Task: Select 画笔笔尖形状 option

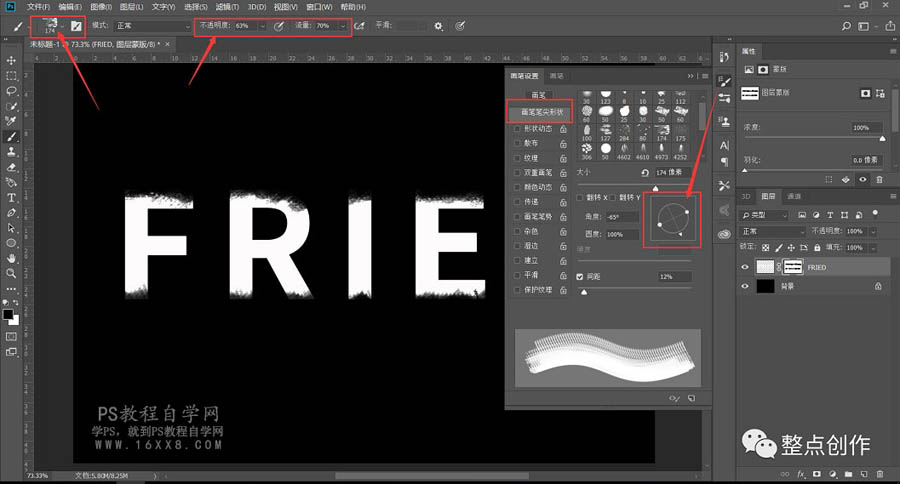Action: point(540,112)
